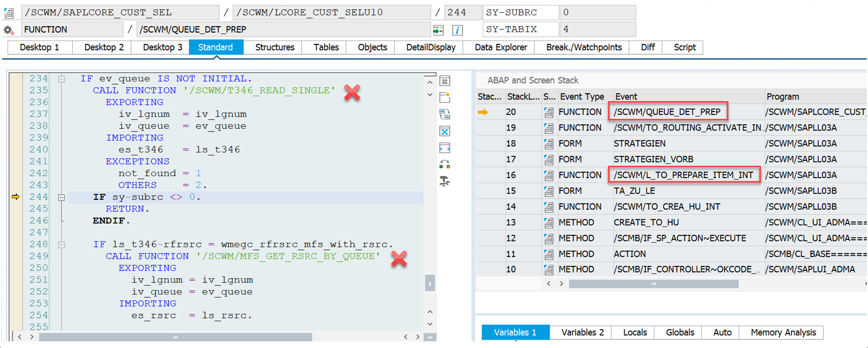This screenshot has width=868, height=348.
Task: Click the breakpoint margin at line 235
Action: click(x=16, y=90)
